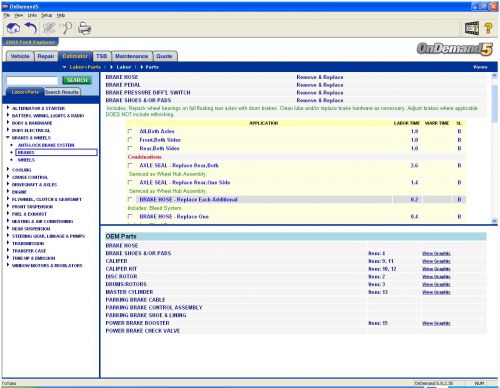Open the Search Results tab

click(x=62, y=92)
